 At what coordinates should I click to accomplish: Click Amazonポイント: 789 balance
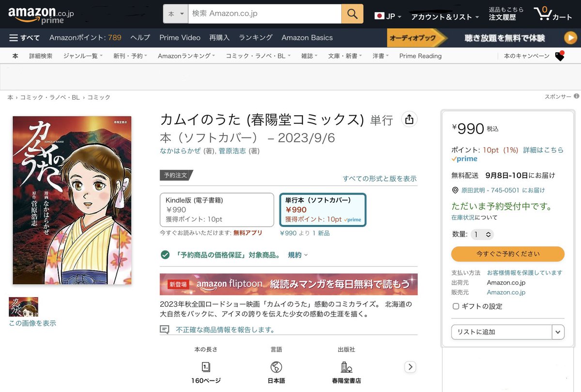pyautogui.click(x=85, y=38)
